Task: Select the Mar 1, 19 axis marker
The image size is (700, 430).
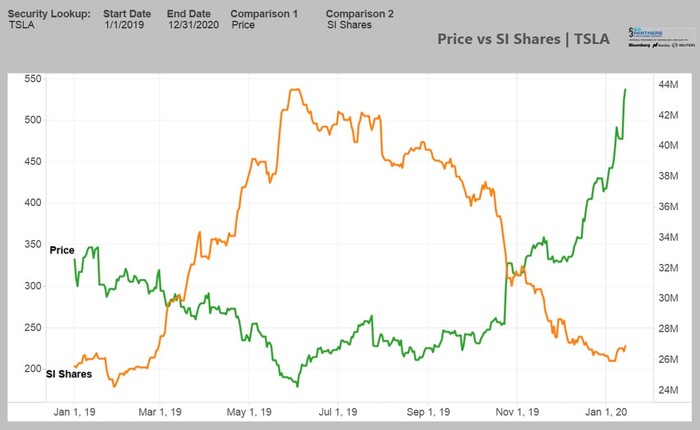Action: point(160,412)
